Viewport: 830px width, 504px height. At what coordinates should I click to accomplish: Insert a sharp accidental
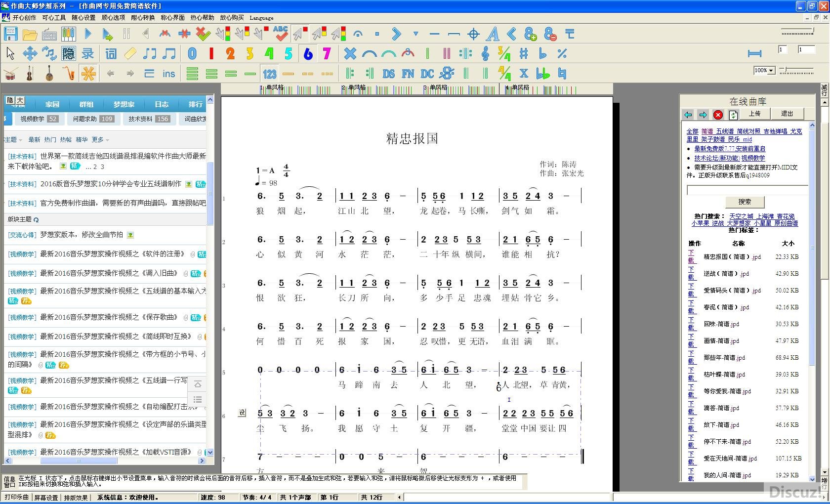[x=524, y=53]
